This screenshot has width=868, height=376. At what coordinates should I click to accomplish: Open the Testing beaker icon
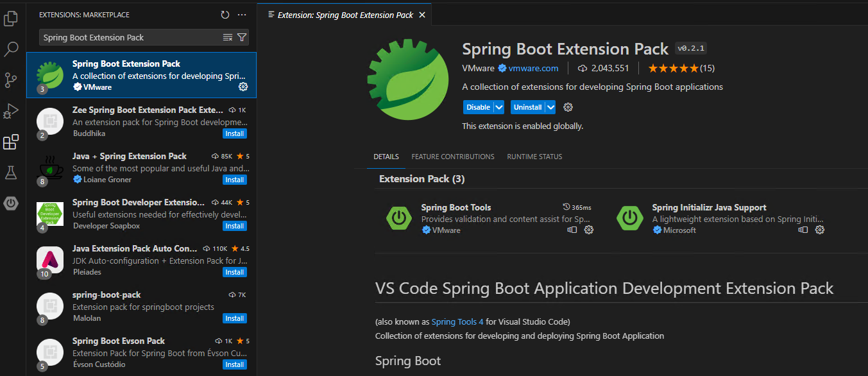click(11, 173)
